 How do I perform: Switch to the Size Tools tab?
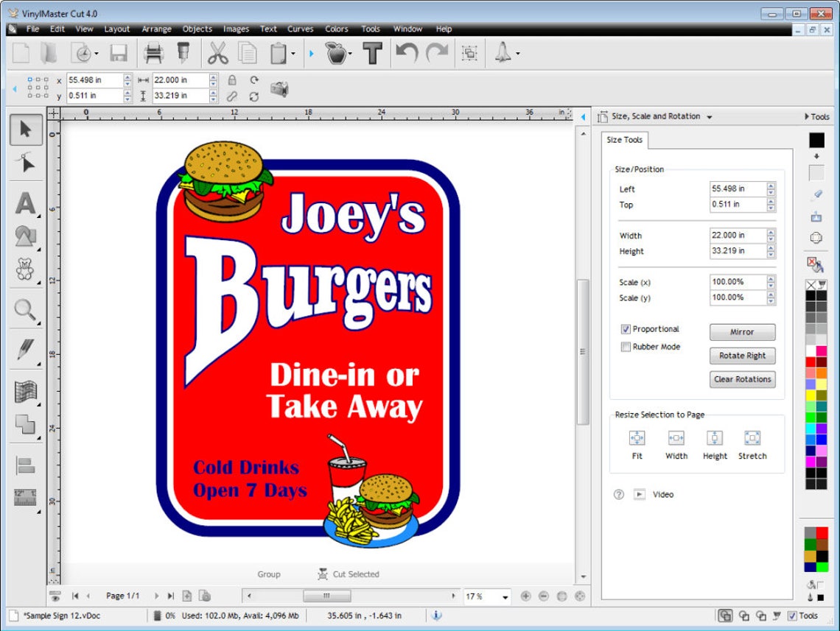pyautogui.click(x=624, y=140)
